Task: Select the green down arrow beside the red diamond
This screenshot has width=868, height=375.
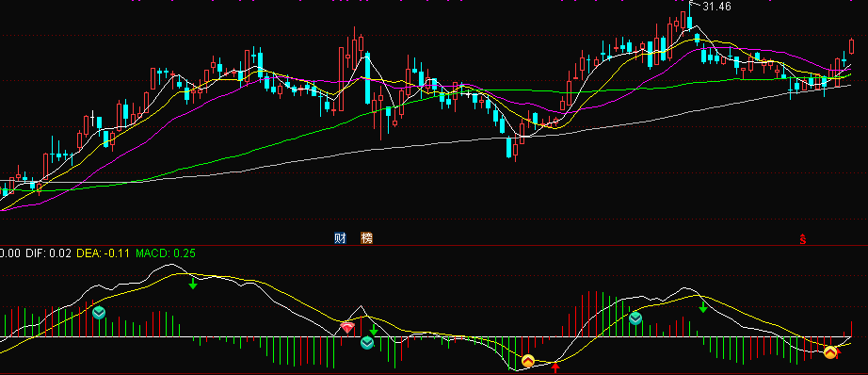Action: [x=374, y=330]
